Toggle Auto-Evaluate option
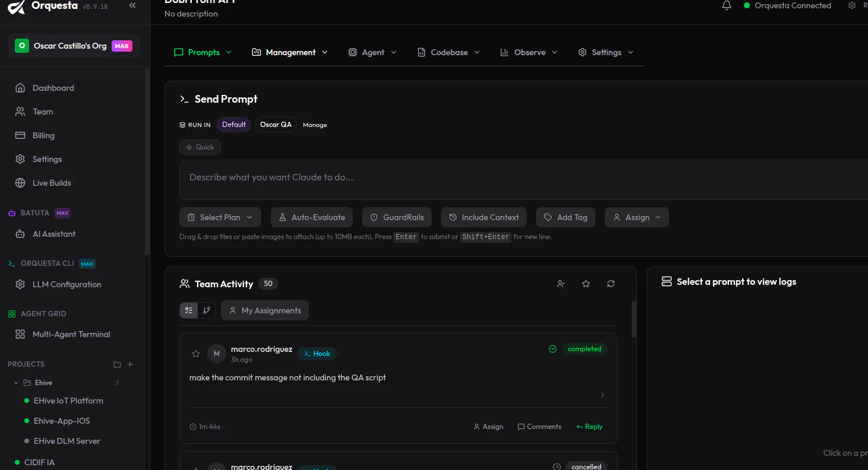The height and width of the screenshot is (470, 868). (312, 217)
